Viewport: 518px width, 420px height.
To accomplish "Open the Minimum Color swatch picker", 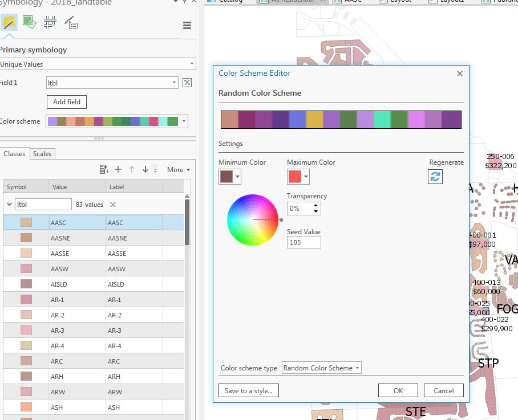I will click(x=226, y=177).
